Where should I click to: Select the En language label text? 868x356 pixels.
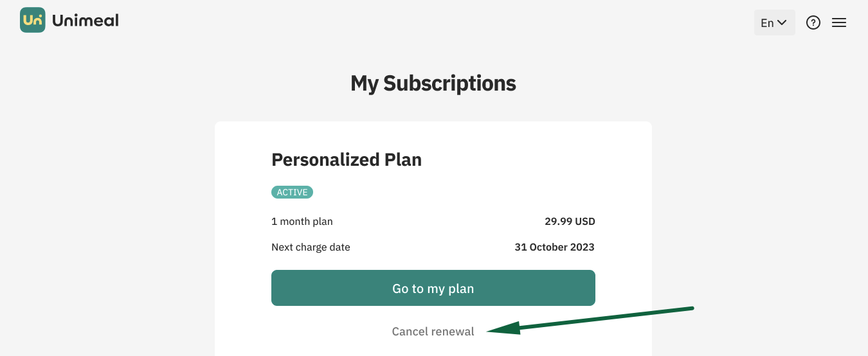767,22
